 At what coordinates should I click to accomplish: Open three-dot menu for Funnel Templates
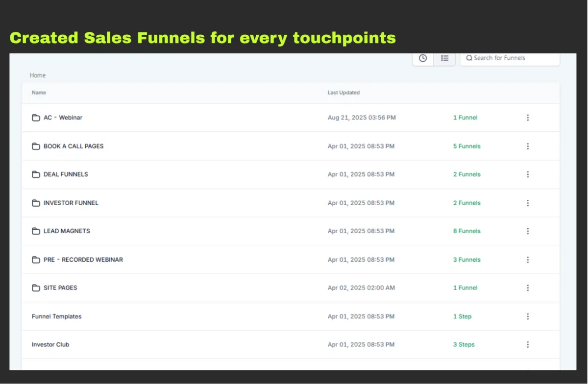(x=528, y=316)
